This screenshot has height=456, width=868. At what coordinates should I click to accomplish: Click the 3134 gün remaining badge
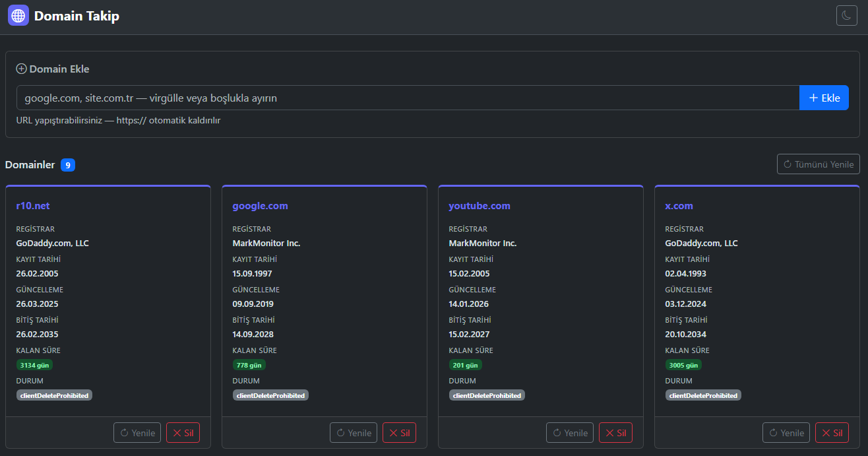[x=34, y=365]
